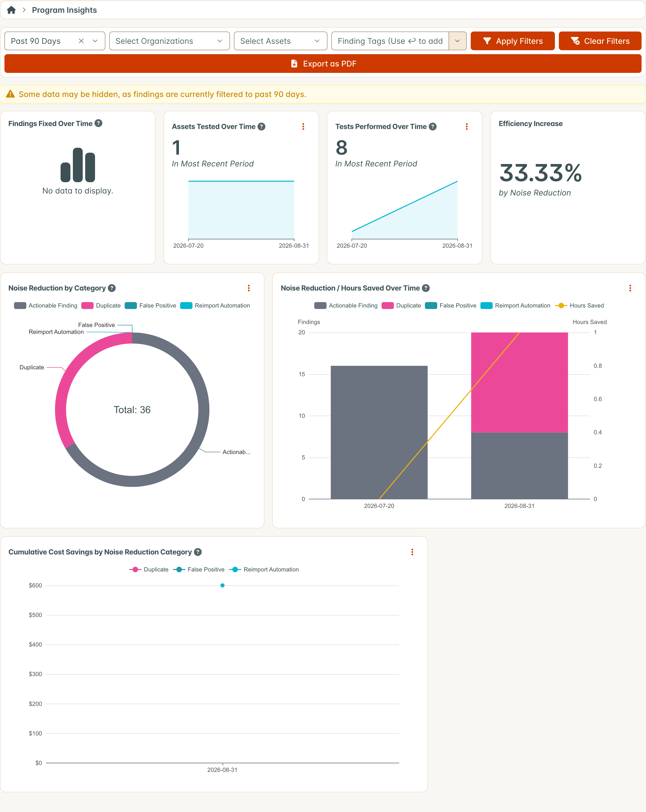
Task: Apply Filters to the dashboard
Action: [x=512, y=41]
